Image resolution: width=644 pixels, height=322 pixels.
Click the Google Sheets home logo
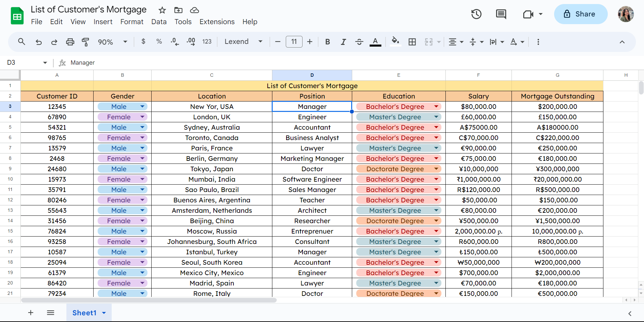point(17,16)
